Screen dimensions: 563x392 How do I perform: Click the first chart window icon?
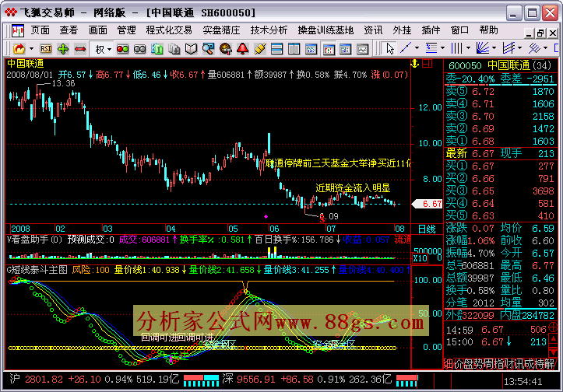coord(311,49)
